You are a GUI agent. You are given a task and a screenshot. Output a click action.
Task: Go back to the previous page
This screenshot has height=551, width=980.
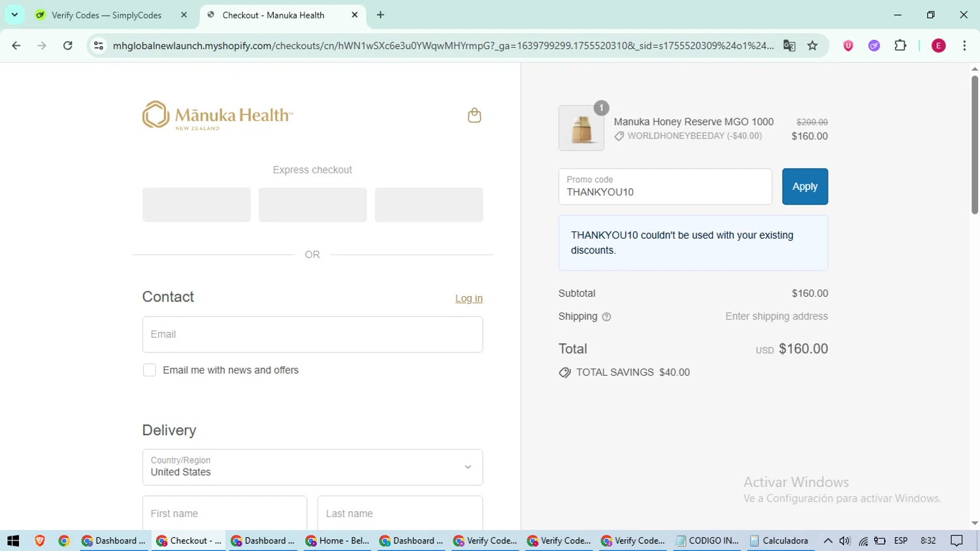(16, 46)
